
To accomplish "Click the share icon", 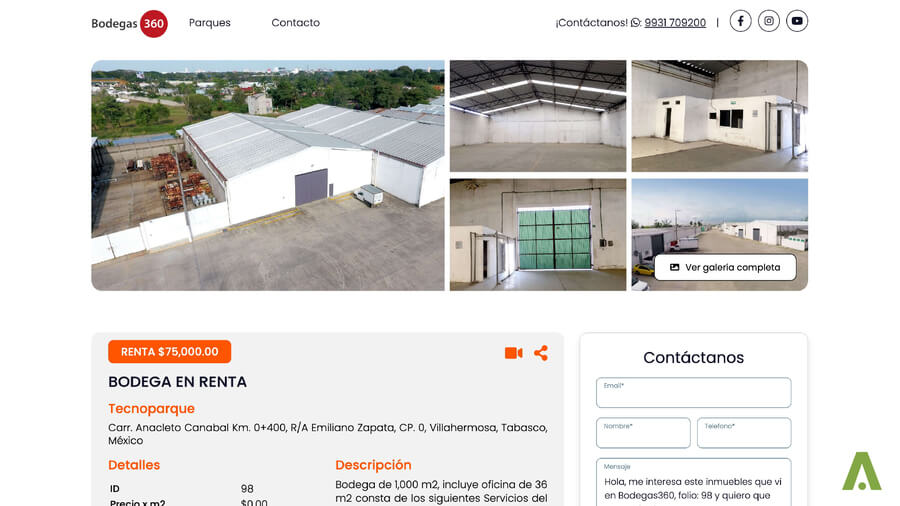I will [541, 353].
